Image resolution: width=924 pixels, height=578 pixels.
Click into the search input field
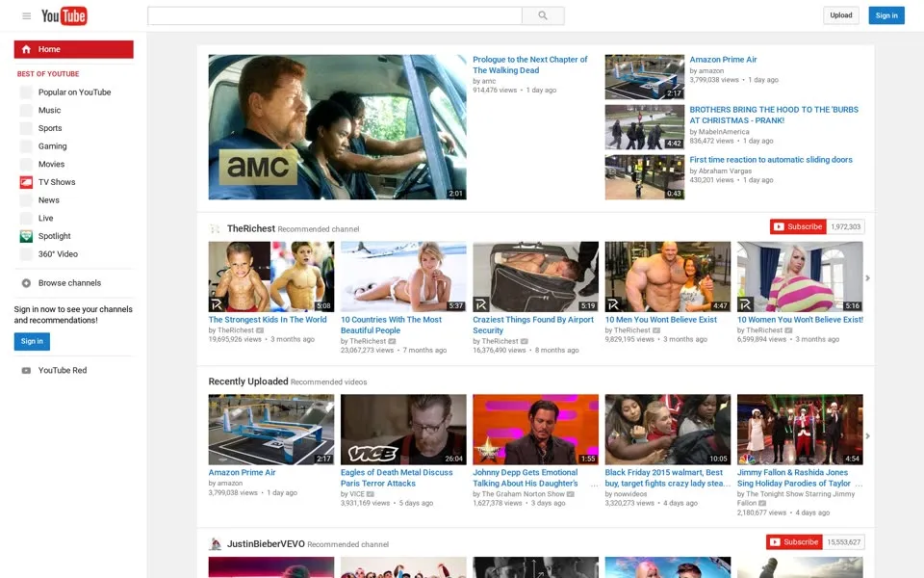tap(335, 16)
